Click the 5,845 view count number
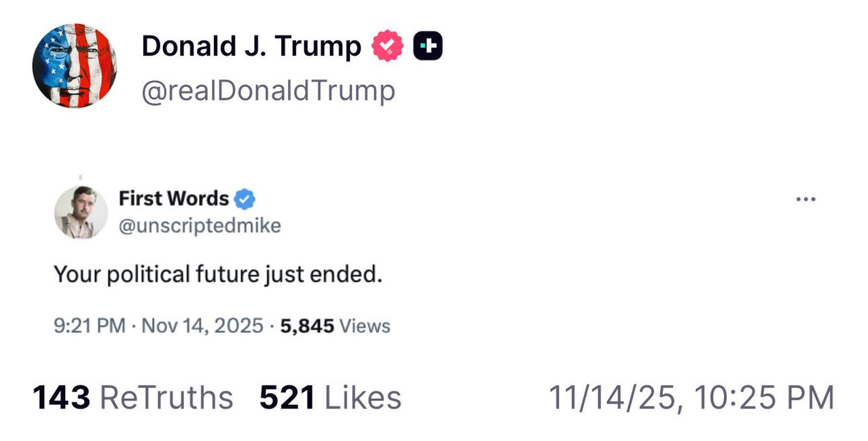Viewport: 868px width, 441px height. pos(307,326)
